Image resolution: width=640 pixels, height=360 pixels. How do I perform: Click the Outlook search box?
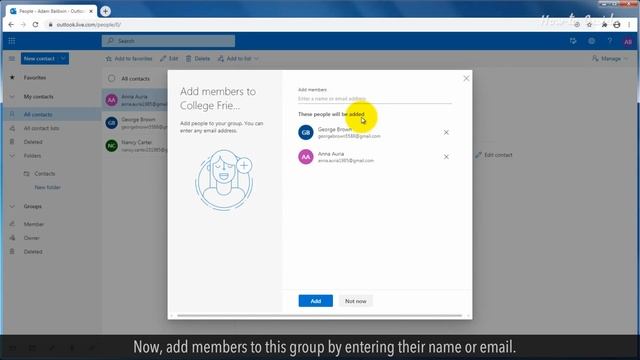pyautogui.click(x=168, y=41)
